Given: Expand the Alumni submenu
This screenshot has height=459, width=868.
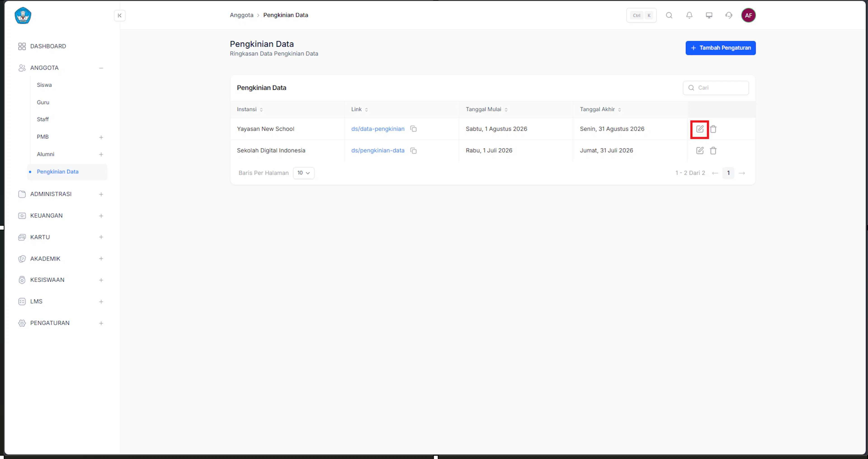Looking at the screenshot, I should point(101,155).
